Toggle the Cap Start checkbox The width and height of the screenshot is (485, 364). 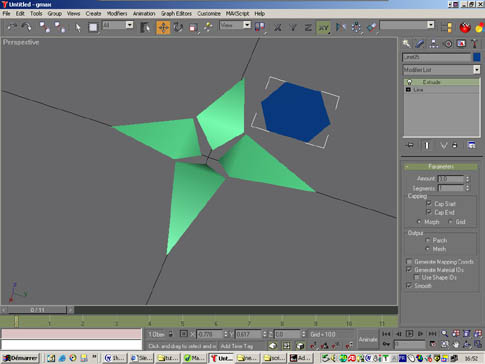click(429, 204)
